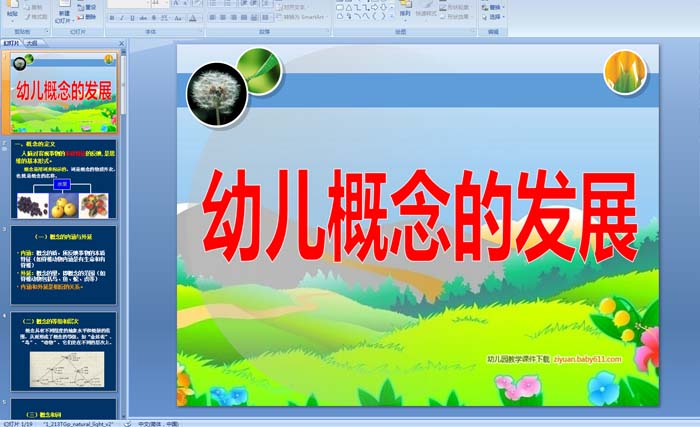
Task: Open Quick Styles gallery
Action: (x=425, y=10)
